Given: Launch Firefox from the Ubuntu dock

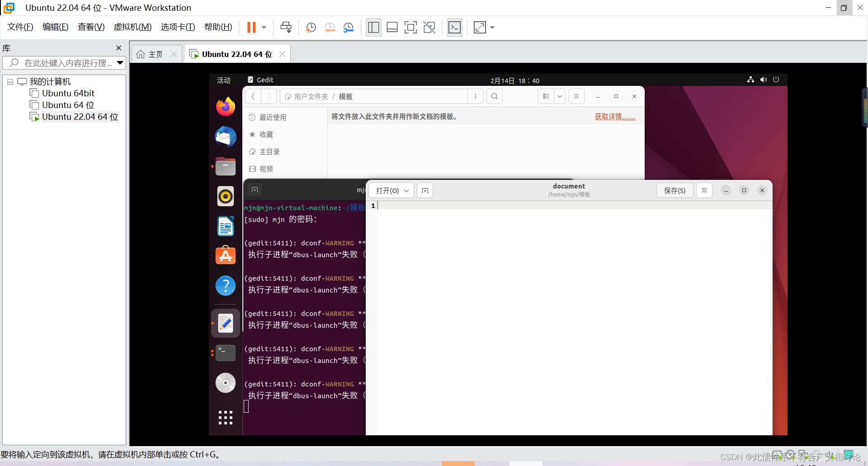Looking at the screenshot, I should click(225, 107).
